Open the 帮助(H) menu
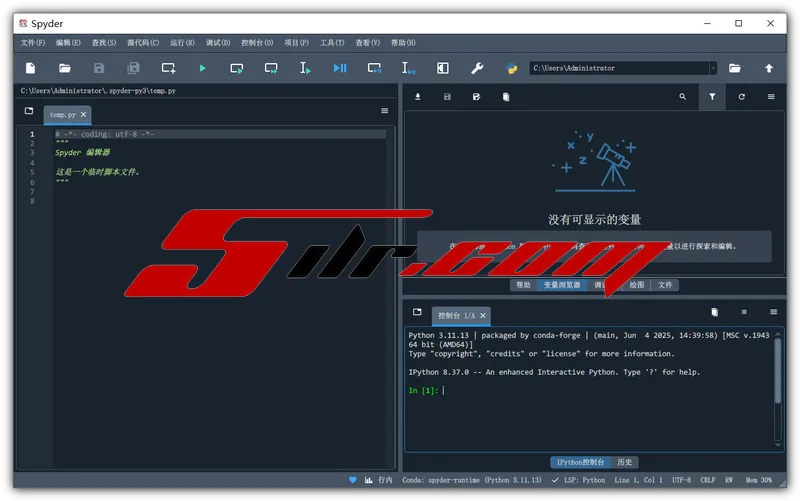This screenshot has height=501, width=800. pyautogui.click(x=403, y=43)
